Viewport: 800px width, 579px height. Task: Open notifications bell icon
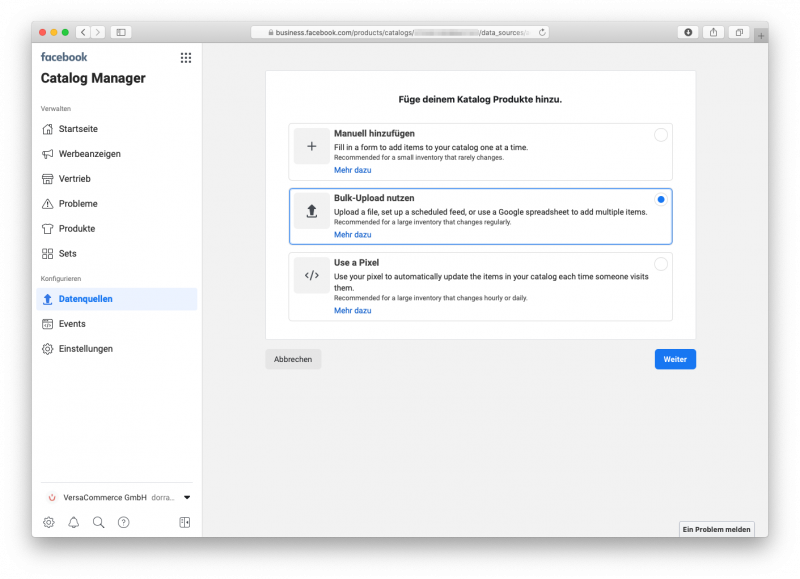point(73,522)
